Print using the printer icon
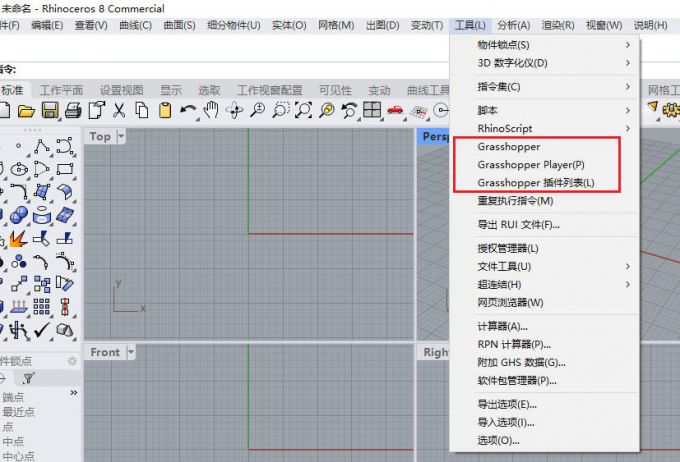 [73, 111]
